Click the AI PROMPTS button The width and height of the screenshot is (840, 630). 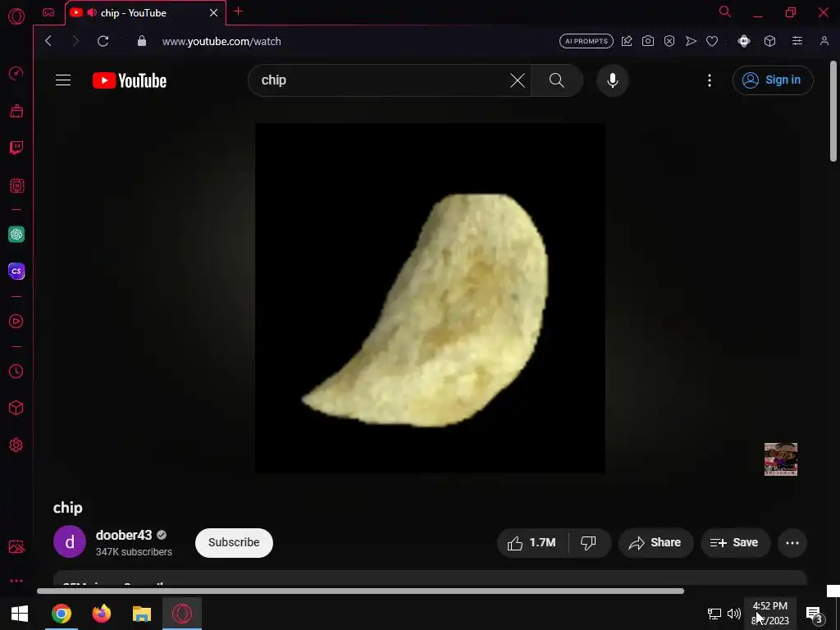pyautogui.click(x=586, y=41)
